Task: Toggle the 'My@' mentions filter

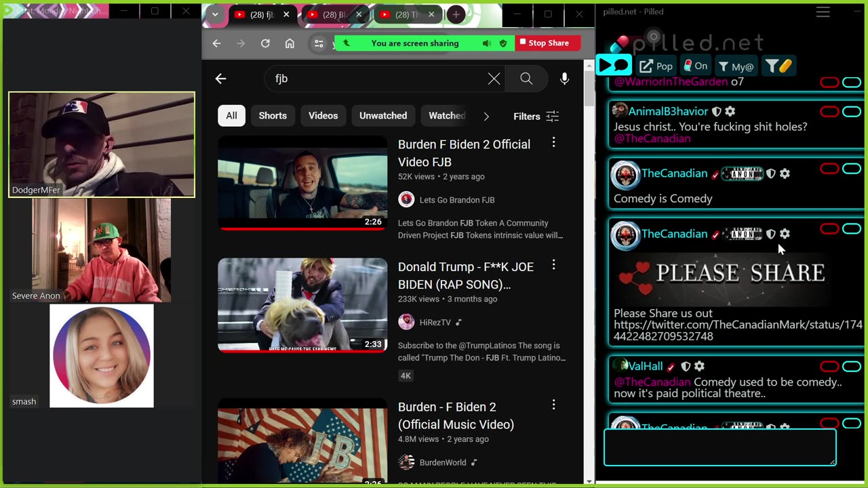Action: [736, 66]
